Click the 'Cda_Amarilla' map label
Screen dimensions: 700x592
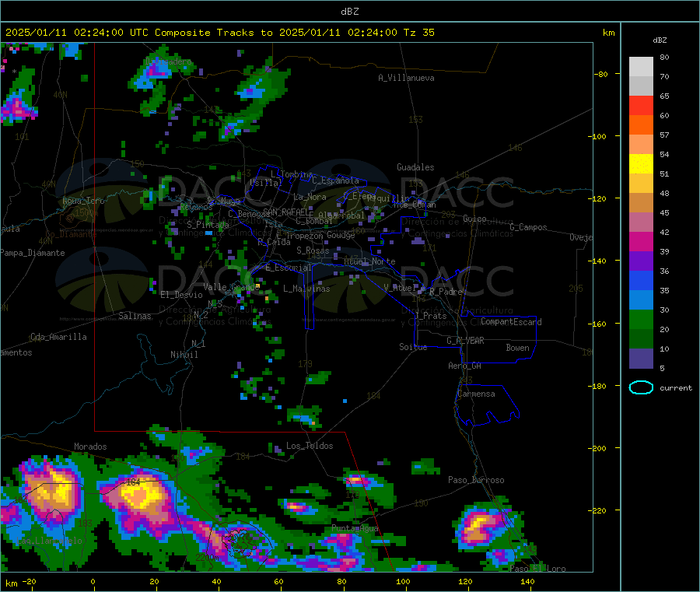click(58, 337)
